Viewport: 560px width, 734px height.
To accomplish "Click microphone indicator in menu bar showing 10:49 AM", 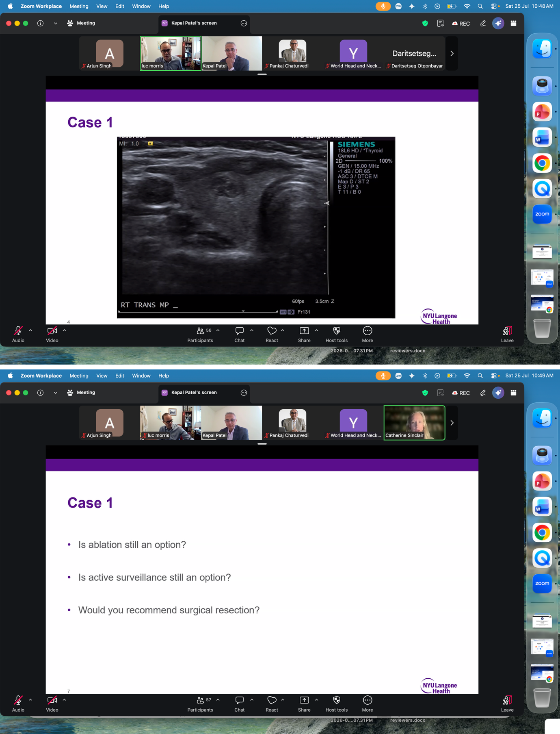I will tap(383, 376).
